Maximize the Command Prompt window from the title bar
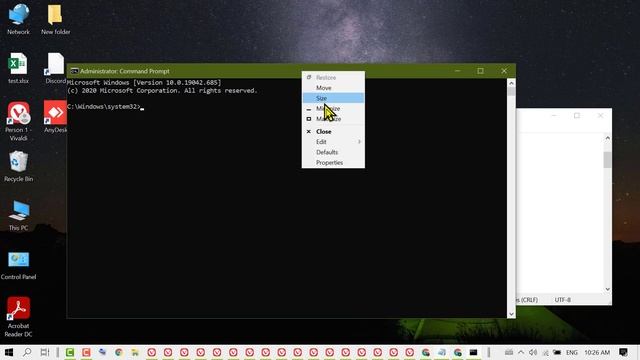640x360 pixels. click(x=480, y=71)
